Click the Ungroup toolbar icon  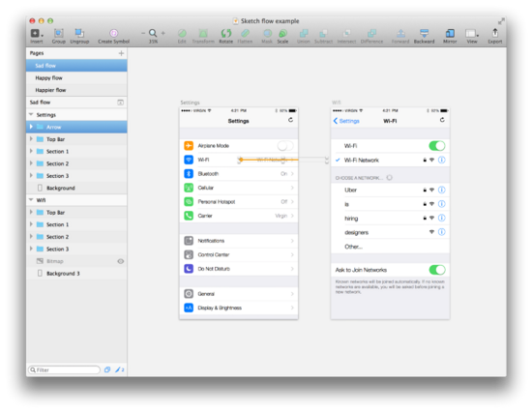(79, 33)
